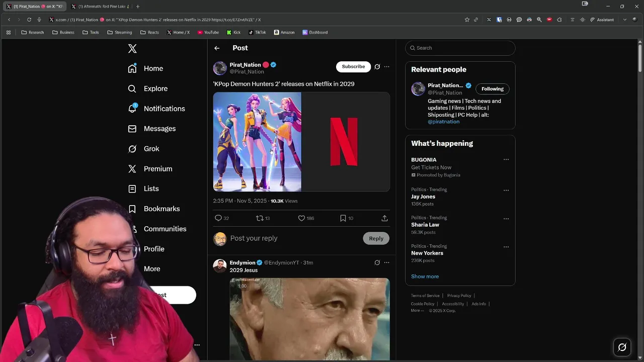The image size is (644, 362).
Task: Open @piratnation alt account link
Action: tap(443, 122)
